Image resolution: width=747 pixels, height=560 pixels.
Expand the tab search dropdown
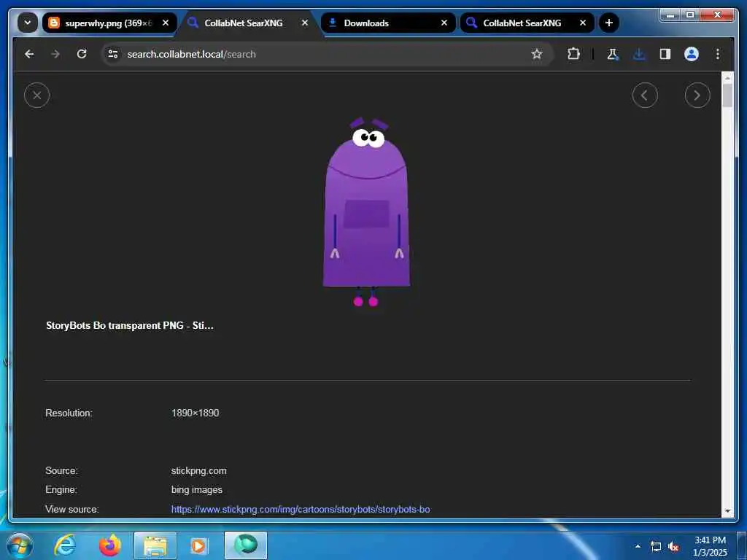point(28,23)
